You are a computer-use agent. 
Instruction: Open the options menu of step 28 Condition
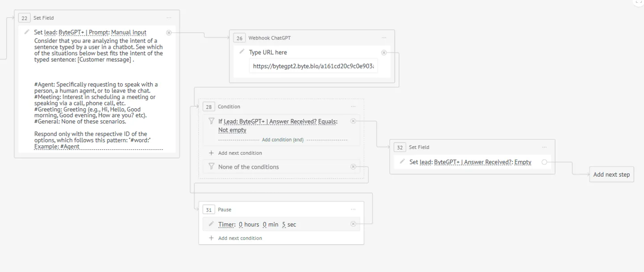pyautogui.click(x=353, y=106)
